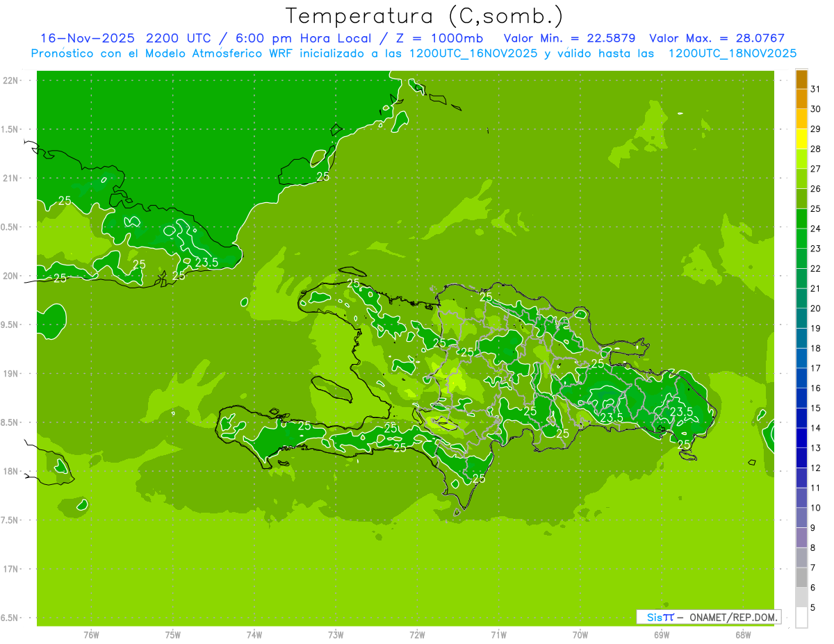834x644 pixels.
Task: Click the '75W' longitude axis label
Action: [x=173, y=635]
